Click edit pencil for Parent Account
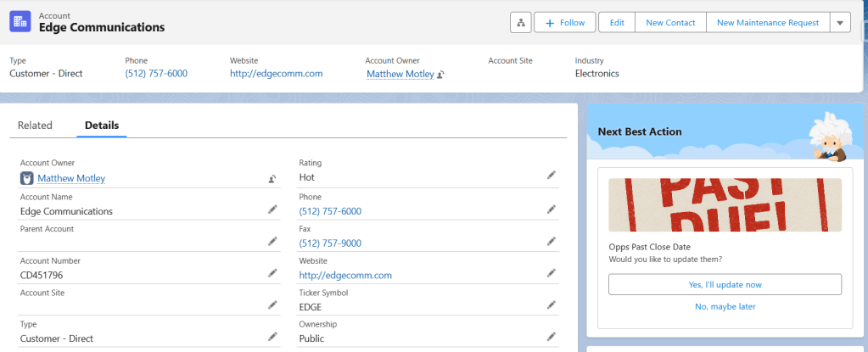 (x=272, y=241)
